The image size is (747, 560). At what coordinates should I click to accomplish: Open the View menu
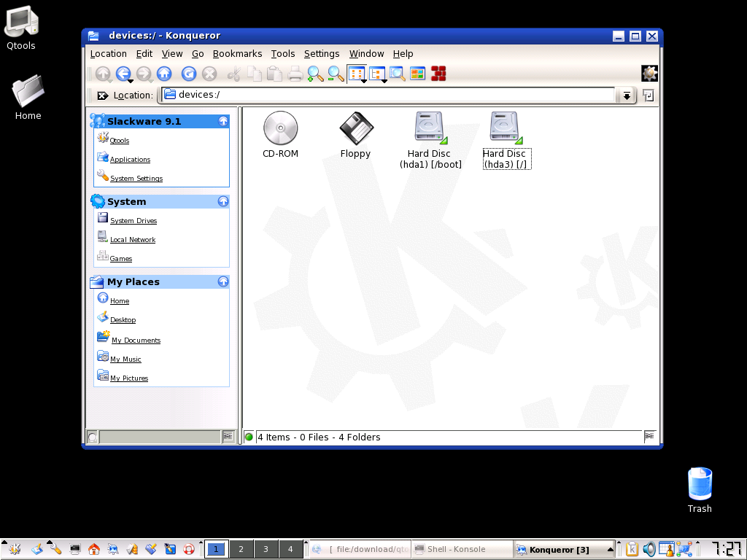pyautogui.click(x=172, y=54)
